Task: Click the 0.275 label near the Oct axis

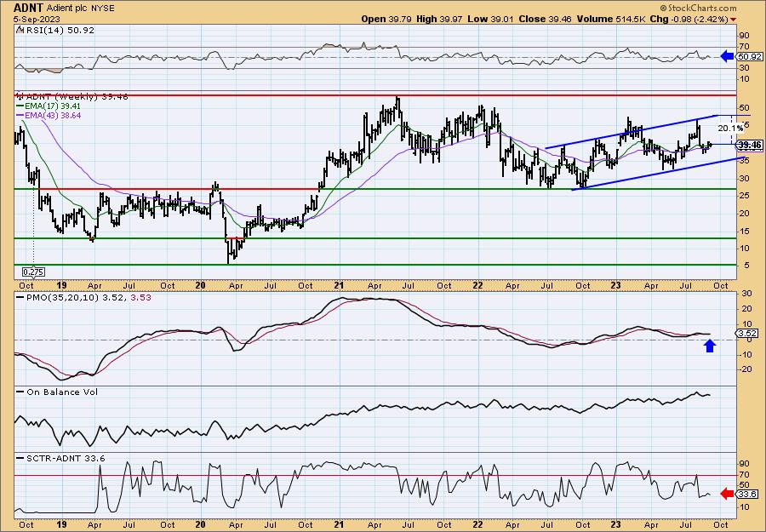Action: [33, 272]
